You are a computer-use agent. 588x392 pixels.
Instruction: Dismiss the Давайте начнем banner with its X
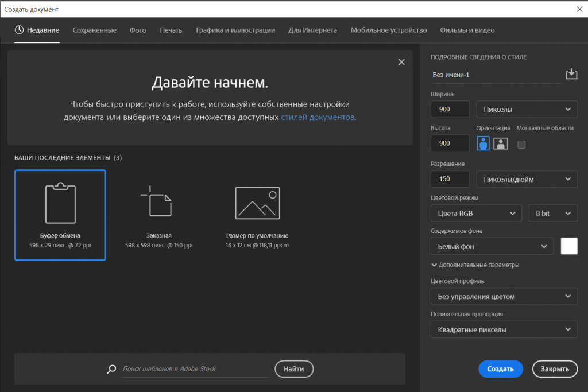coord(401,62)
